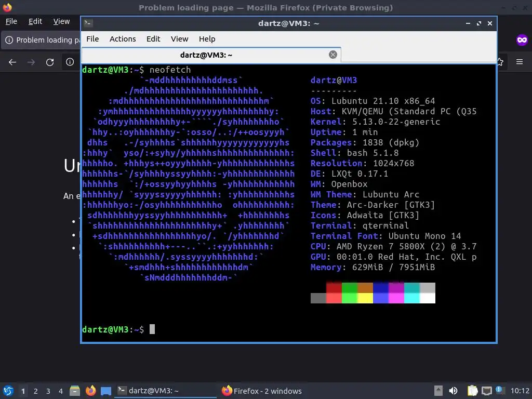The width and height of the screenshot is (532, 399).
Task: Click the show desktop icon in the taskbar
Action: pyautogui.click(x=106, y=391)
